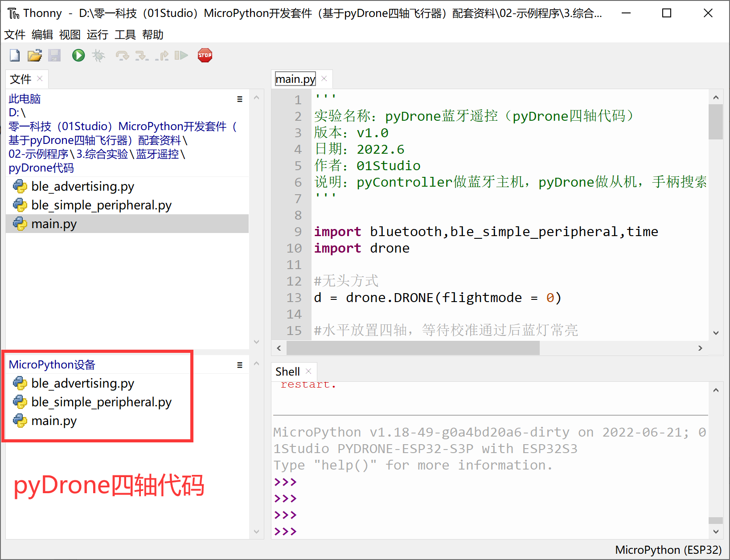
Task: Open the 视图 menu
Action: [70, 34]
